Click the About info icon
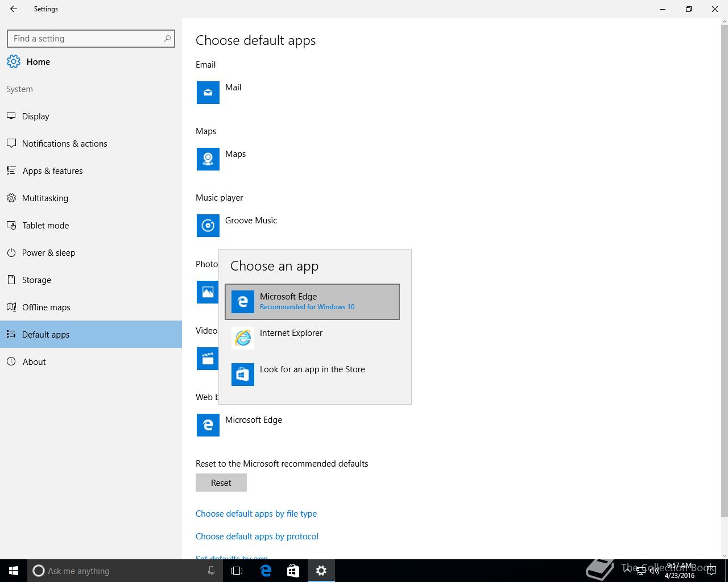 (11, 361)
